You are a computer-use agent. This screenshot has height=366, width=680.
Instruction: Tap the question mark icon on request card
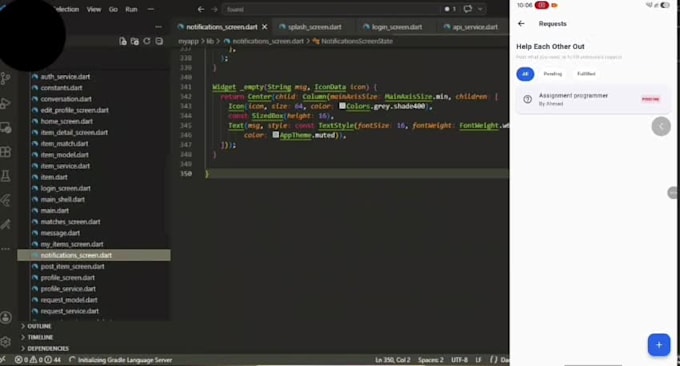pyautogui.click(x=527, y=99)
